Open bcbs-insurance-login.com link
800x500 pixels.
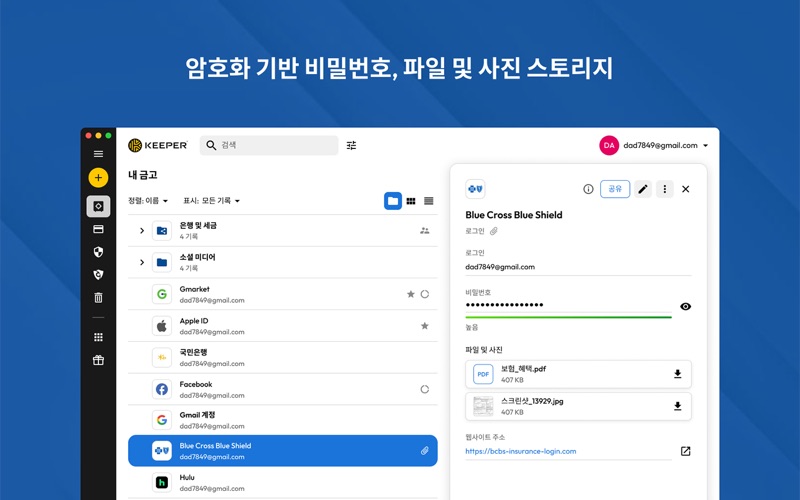click(520, 451)
